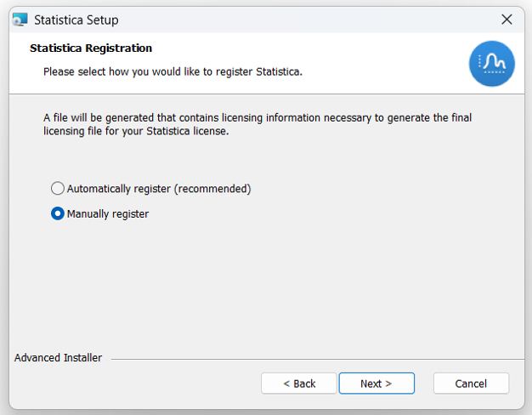
Task: Click the empty title bar area left of close
Action: (305, 20)
